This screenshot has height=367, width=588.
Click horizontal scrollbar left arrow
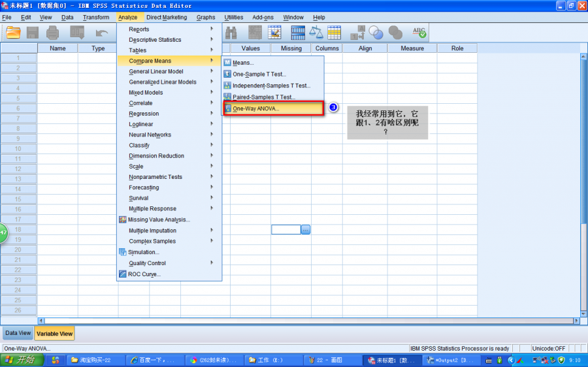41,321
